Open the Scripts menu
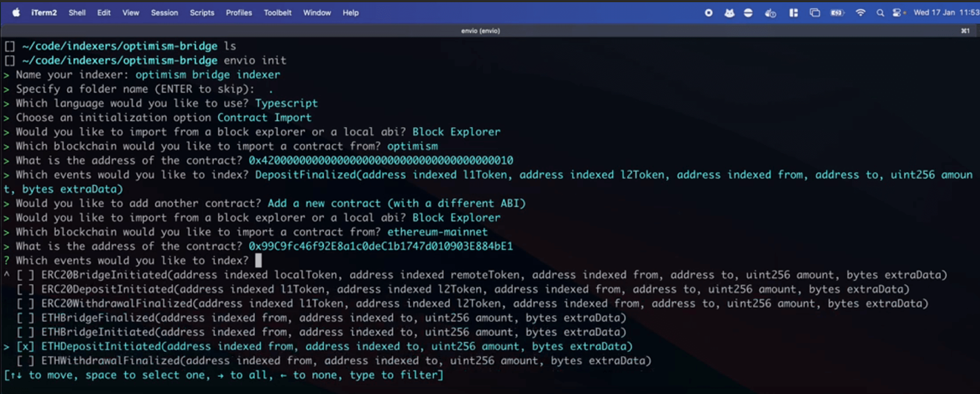980x394 pixels. (202, 13)
